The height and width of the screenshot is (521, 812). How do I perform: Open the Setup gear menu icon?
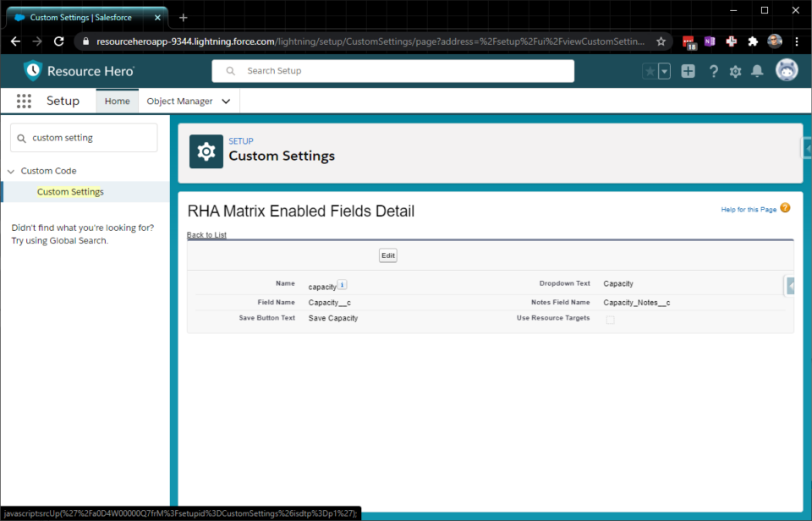pos(735,72)
